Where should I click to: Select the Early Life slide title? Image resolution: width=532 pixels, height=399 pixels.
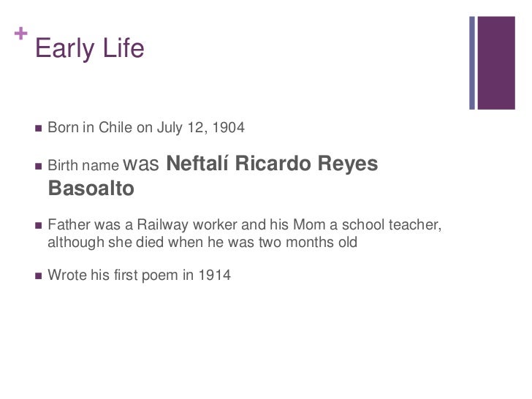coord(90,49)
